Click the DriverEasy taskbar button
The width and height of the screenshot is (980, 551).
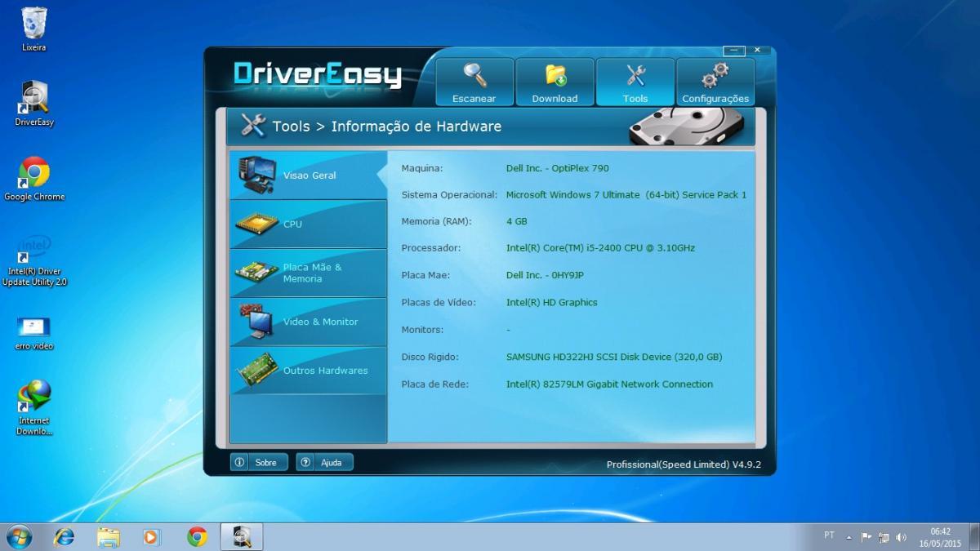click(x=242, y=536)
